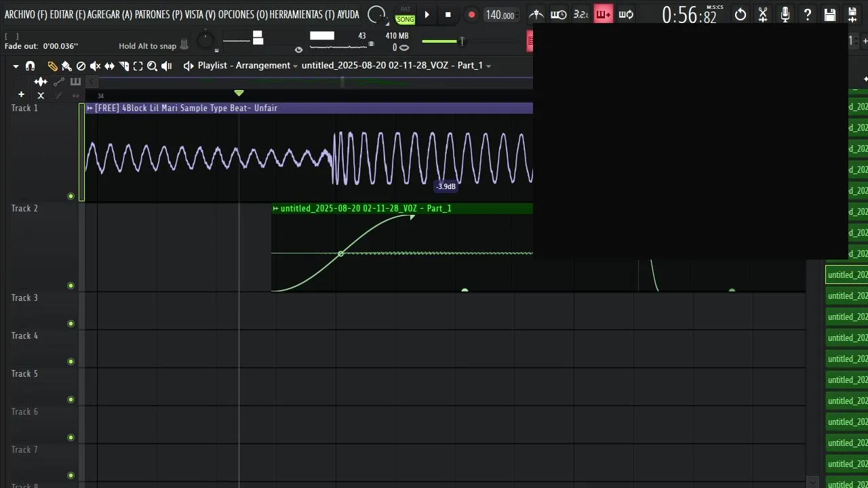Choose the Select marquee tool

[x=138, y=66]
